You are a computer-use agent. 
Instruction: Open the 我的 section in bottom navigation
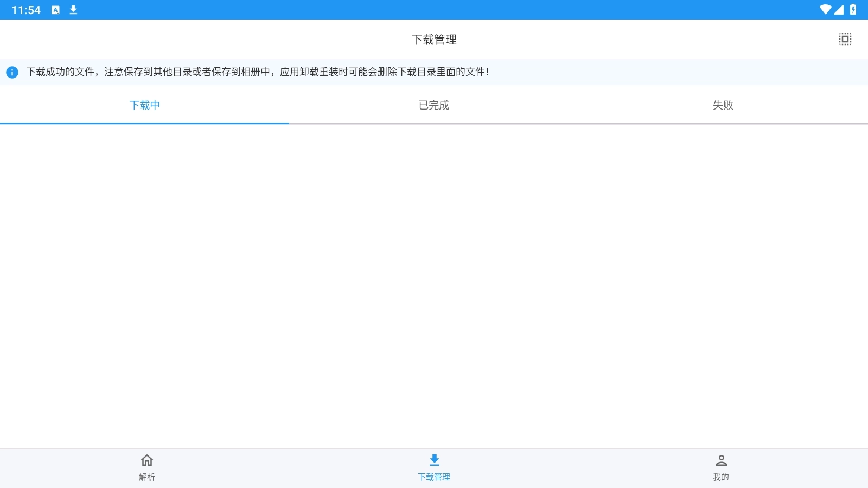pos(722,467)
